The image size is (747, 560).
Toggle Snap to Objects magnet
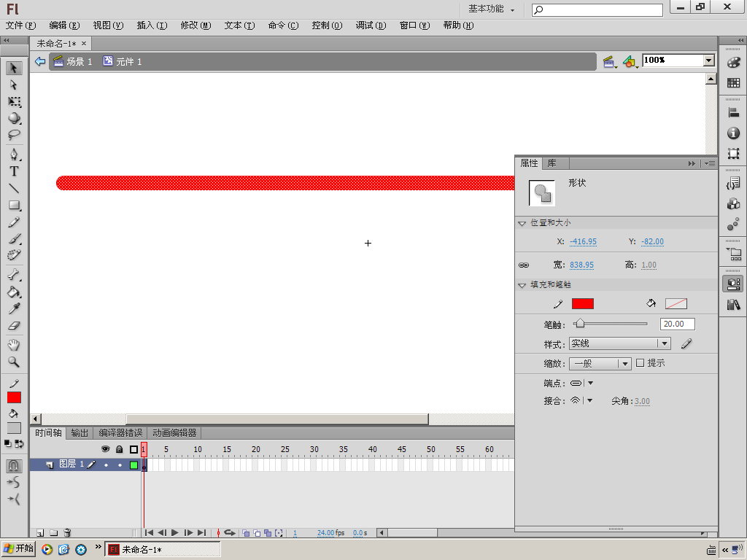pos(14,465)
